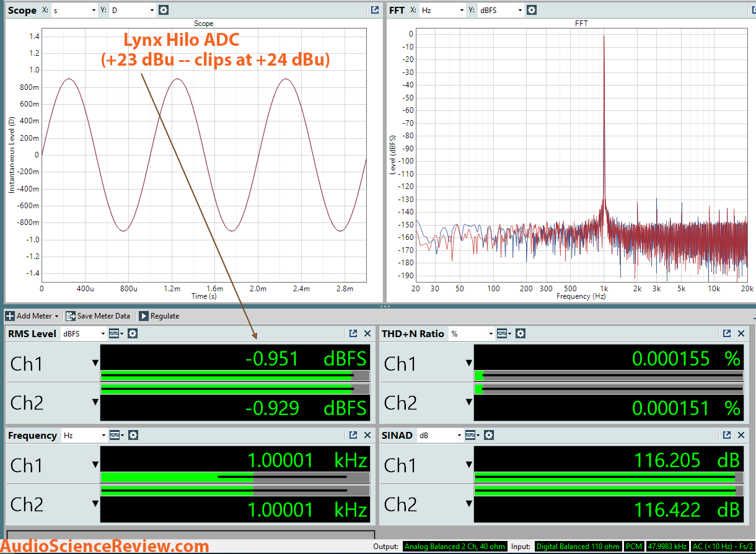This screenshot has width=756, height=554.
Task: Pop out the SINAD meter
Action: [x=727, y=435]
